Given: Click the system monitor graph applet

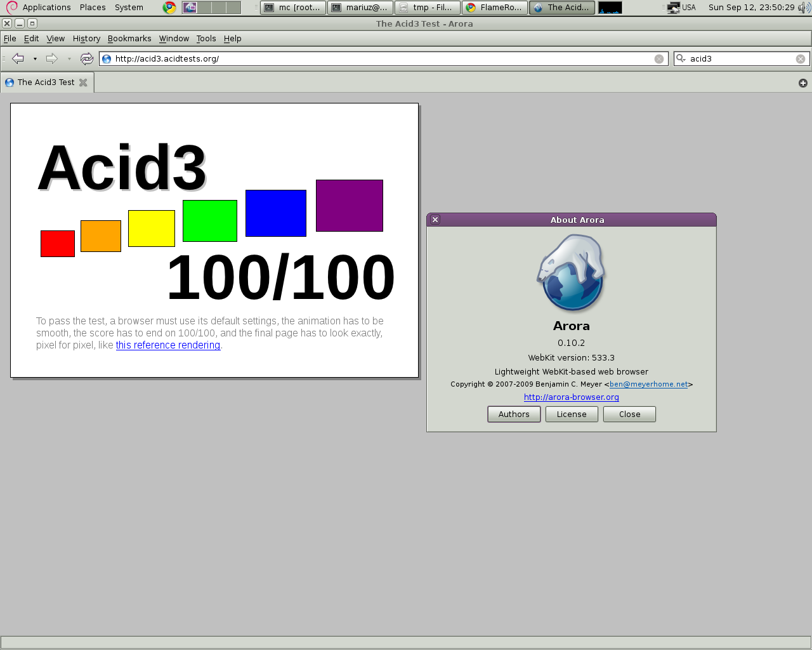Looking at the screenshot, I should [610, 8].
